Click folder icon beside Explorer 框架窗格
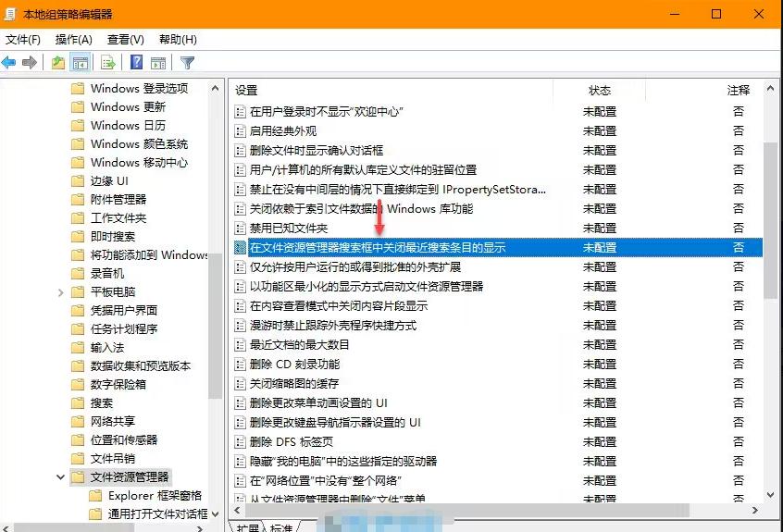The width and height of the screenshot is (783, 532). [95, 496]
